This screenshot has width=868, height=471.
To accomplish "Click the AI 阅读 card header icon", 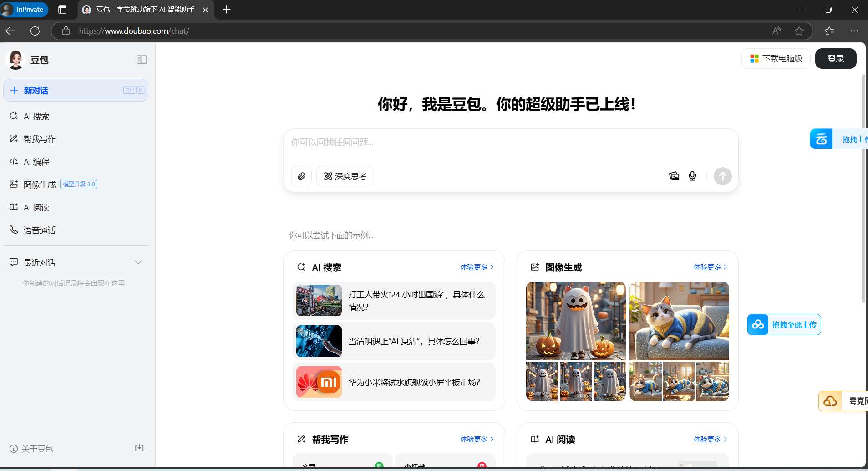I will pos(535,439).
